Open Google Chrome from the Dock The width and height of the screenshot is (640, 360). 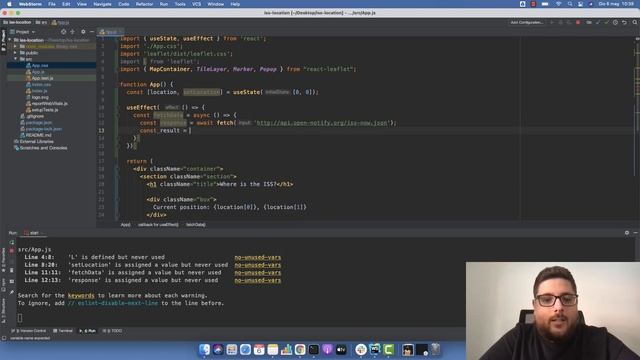tap(300, 349)
